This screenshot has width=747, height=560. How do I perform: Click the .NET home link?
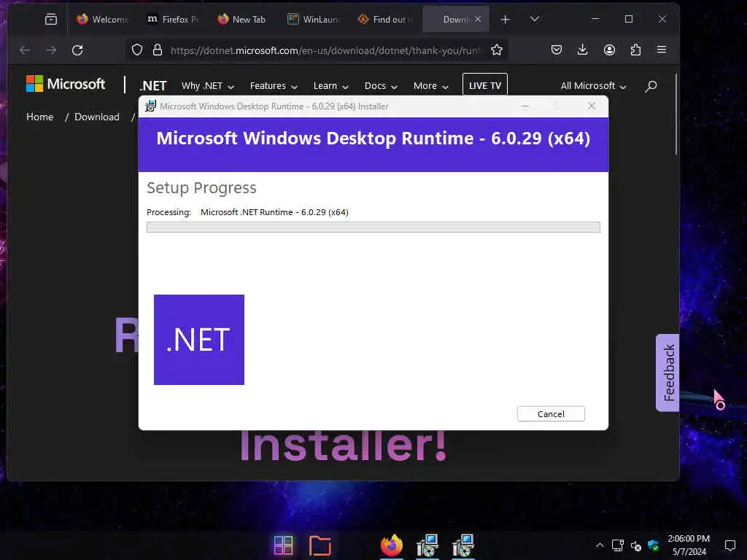(x=153, y=86)
